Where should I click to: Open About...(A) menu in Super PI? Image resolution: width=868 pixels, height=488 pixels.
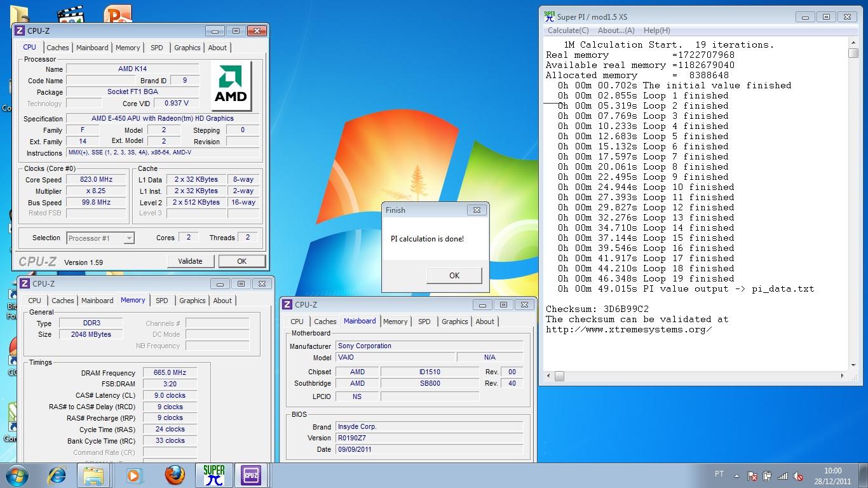tap(616, 30)
